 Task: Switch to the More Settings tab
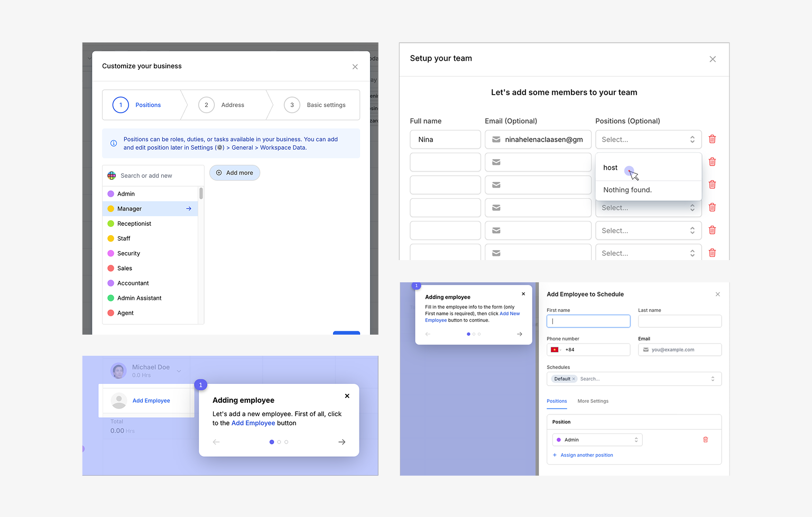coord(593,401)
